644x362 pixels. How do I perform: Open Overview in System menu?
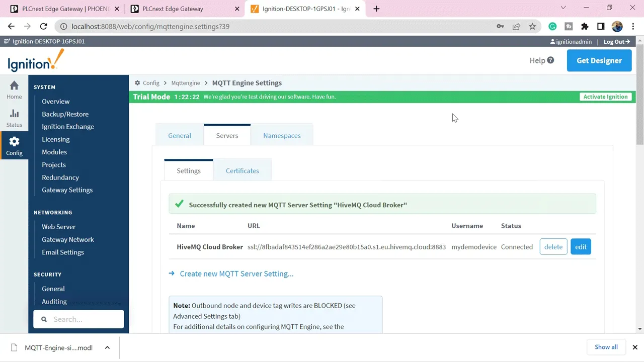55,101
